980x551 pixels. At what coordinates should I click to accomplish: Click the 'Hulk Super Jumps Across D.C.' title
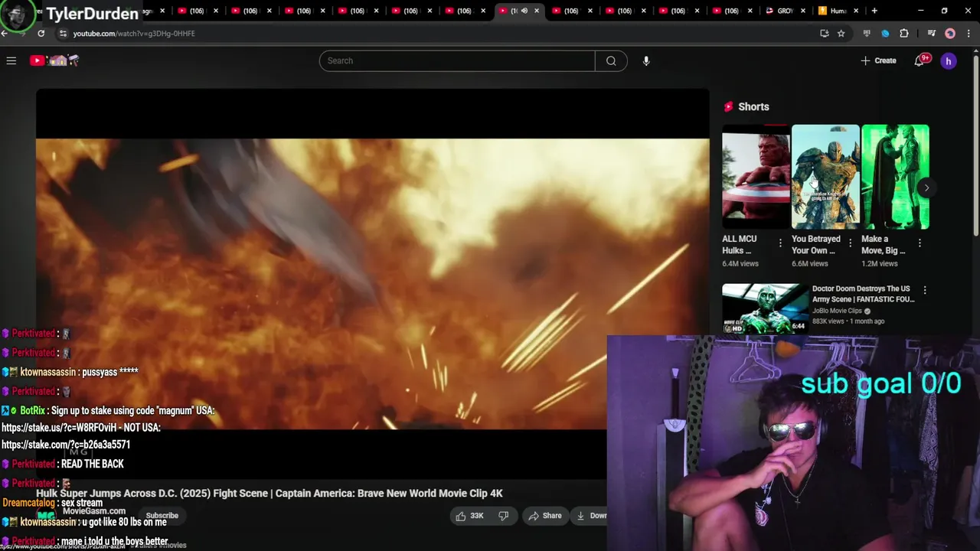269,494
